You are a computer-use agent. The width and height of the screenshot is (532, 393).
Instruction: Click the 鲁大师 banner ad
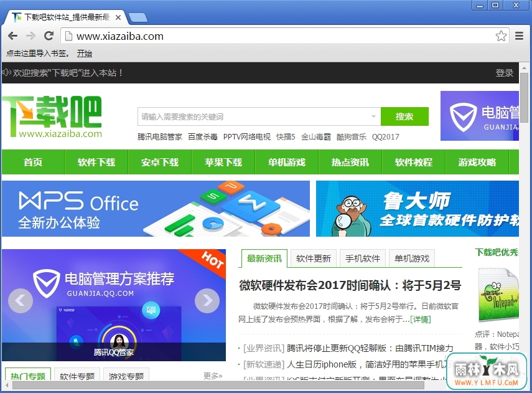(418, 209)
